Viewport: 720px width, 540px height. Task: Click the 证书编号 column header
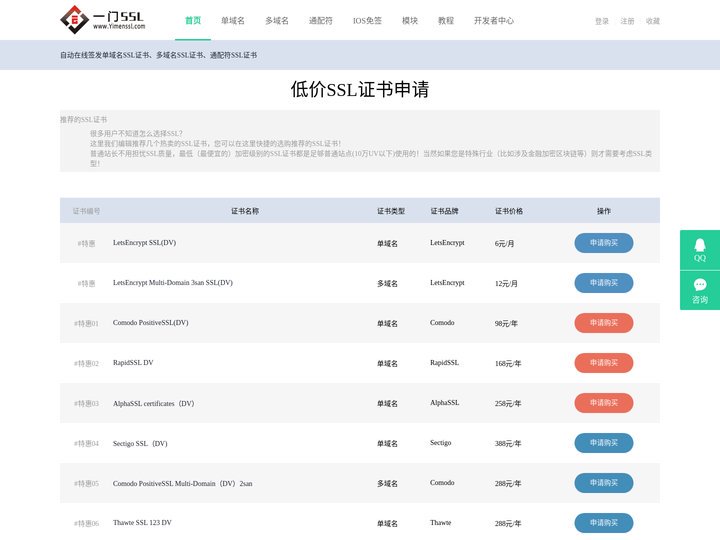[x=86, y=211]
